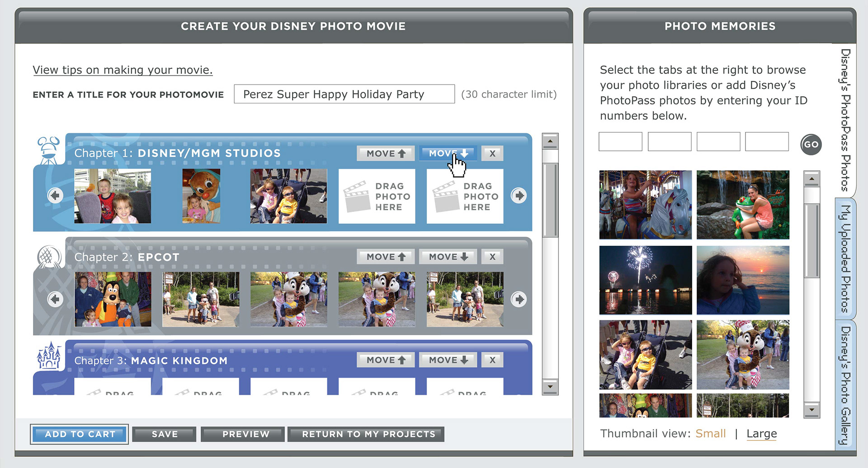Add photo movie to cart
This screenshot has height=468, width=868.
coord(80,434)
